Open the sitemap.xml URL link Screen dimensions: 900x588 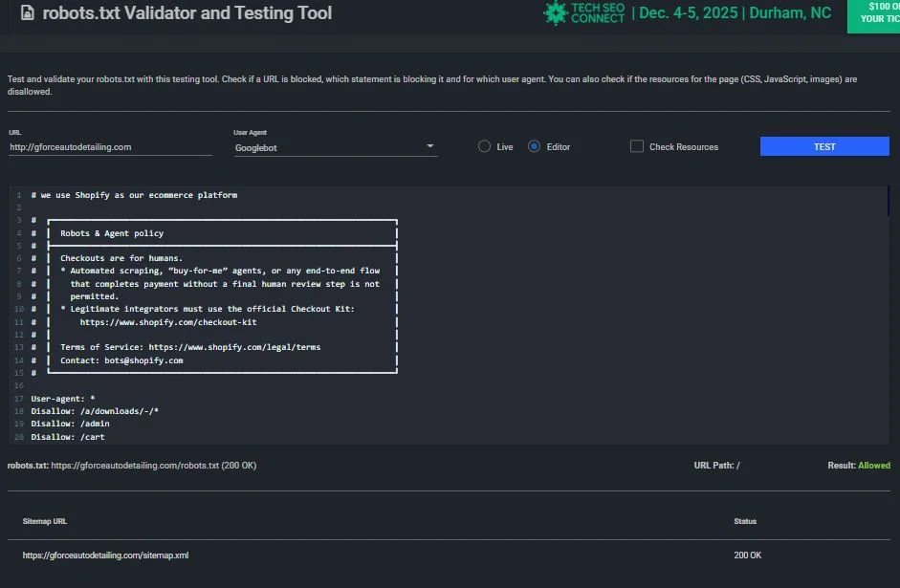tap(105, 555)
